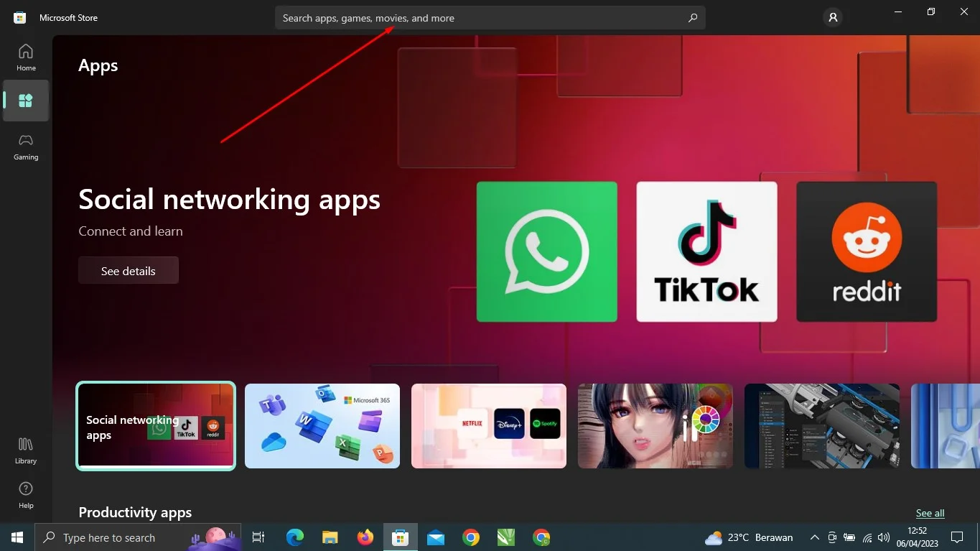
Task: Open Task View on the taskbar
Action: pos(258,537)
